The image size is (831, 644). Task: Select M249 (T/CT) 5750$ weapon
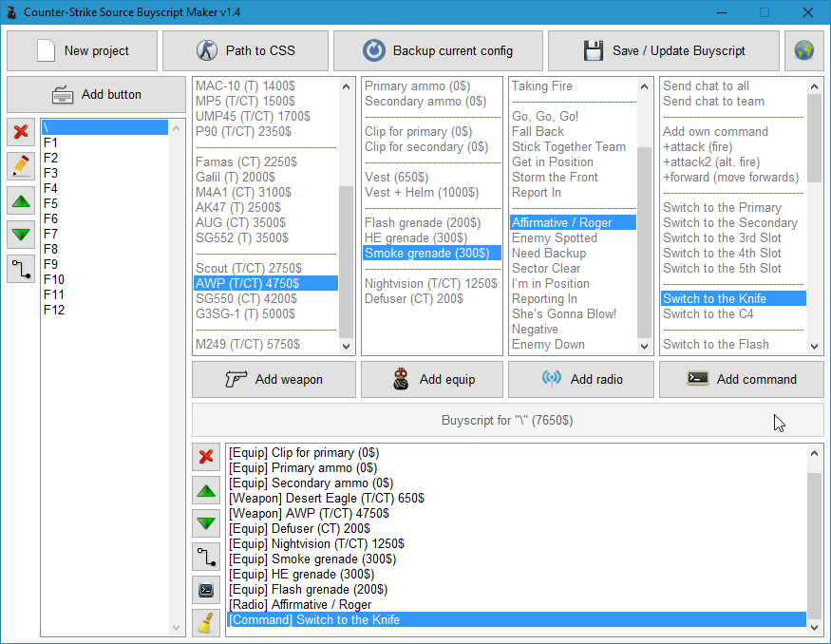click(266, 345)
